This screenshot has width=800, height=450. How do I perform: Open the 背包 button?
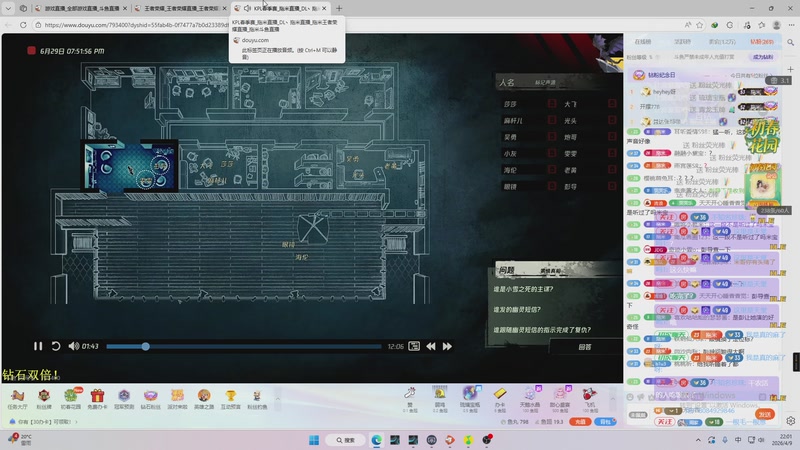605,422
